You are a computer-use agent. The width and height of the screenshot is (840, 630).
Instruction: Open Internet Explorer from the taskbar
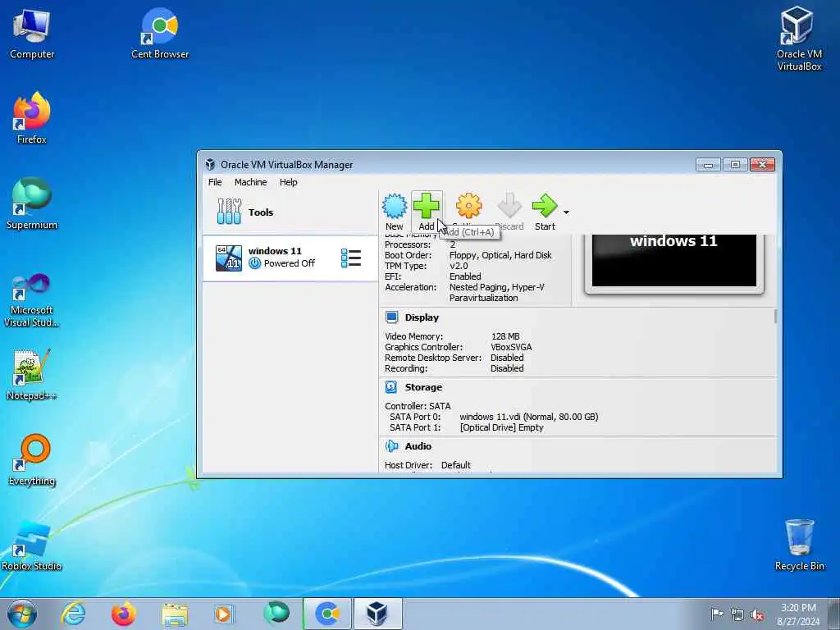click(x=73, y=614)
